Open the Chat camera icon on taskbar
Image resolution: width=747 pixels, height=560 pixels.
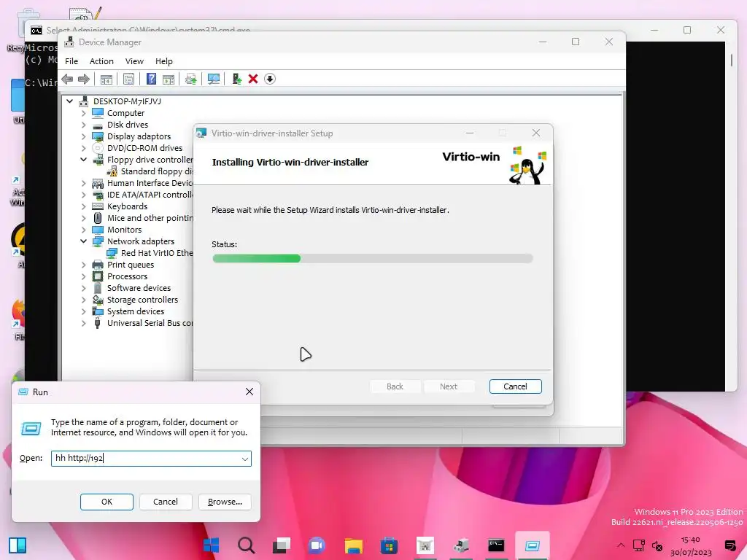(317, 545)
